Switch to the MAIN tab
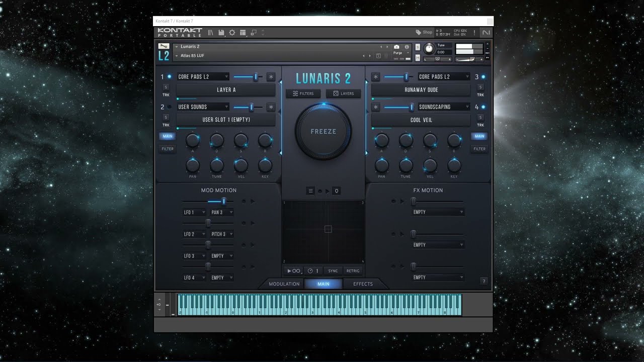Viewport: 644px width, 362px height. [x=324, y=284]
